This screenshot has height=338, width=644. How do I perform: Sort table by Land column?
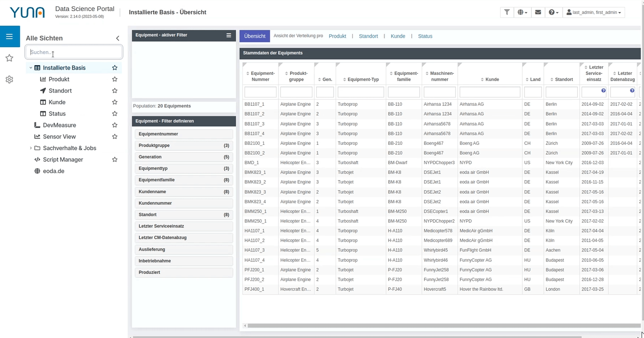coord(533,79)
